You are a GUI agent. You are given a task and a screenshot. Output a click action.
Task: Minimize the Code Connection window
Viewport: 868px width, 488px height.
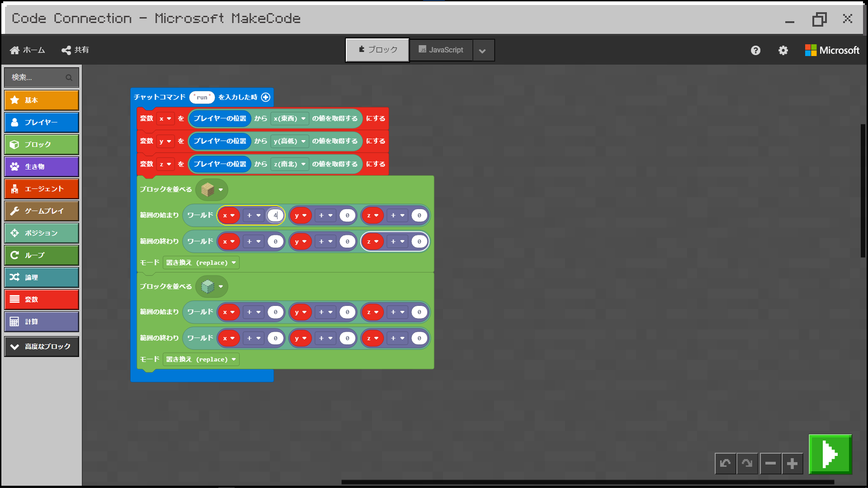point(790,21)
